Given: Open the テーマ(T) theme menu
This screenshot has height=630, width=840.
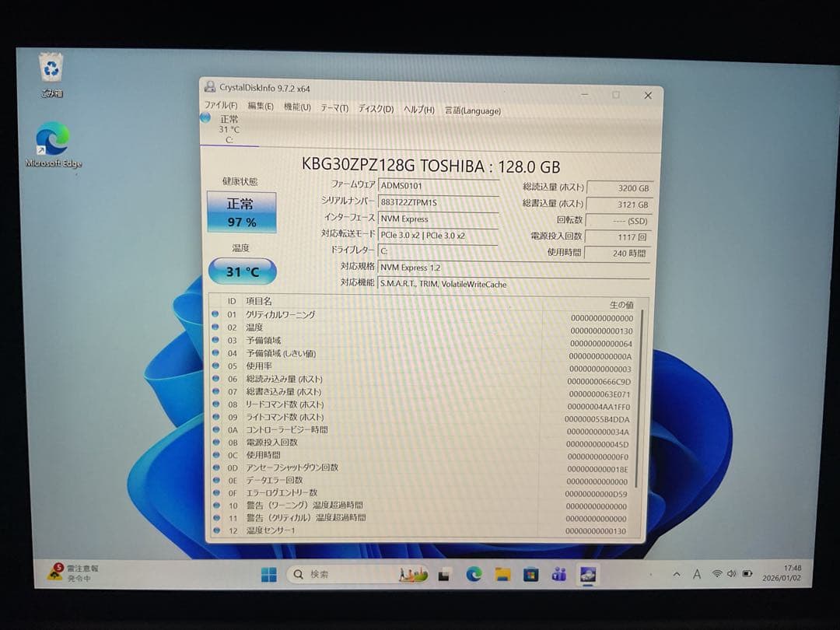Looking at the screenshot, I should [x=333, y=110].
